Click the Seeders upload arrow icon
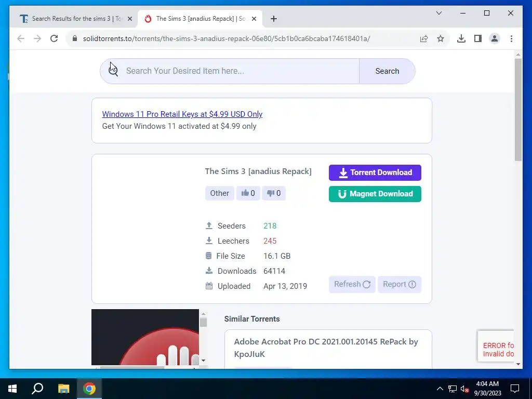 coord(209,225)
